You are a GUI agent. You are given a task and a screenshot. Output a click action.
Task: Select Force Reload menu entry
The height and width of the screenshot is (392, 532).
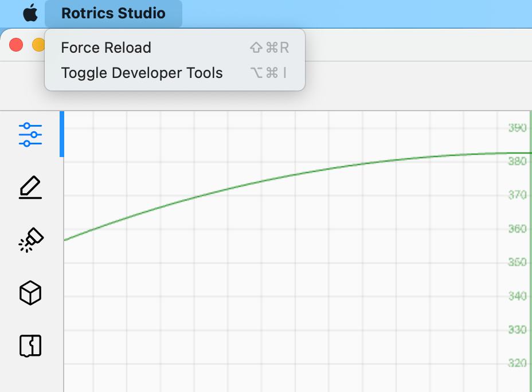pos(175,48)
